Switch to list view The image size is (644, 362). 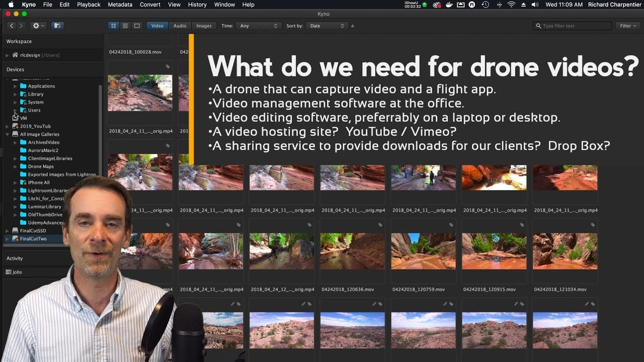(125, 26)
